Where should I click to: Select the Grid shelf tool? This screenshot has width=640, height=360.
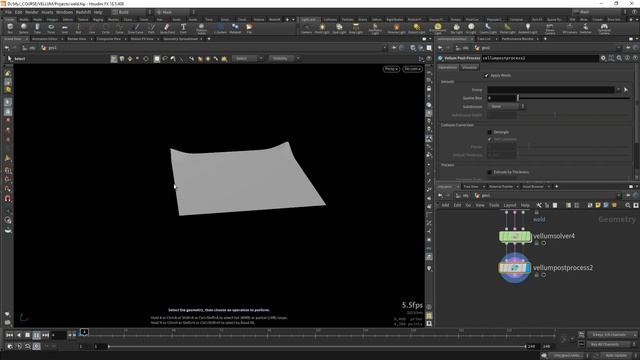point(64,28)
